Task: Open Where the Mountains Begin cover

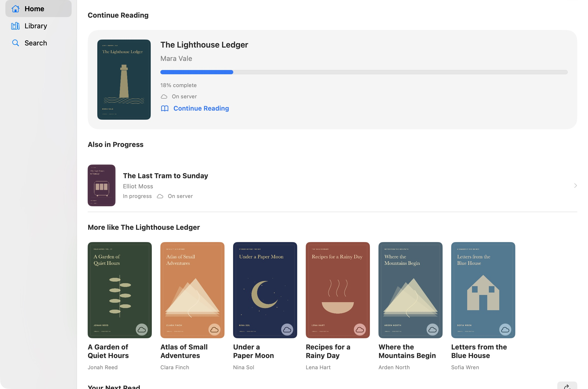Action: (411, 290)
